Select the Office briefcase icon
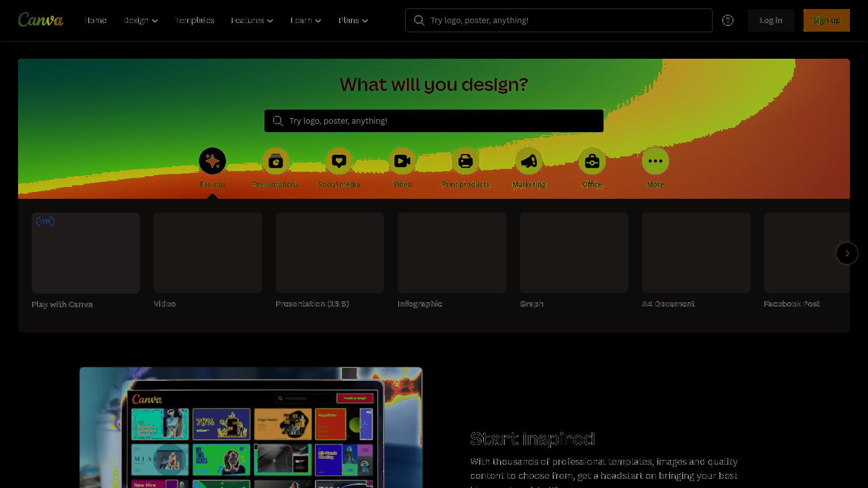This screenshot has width=868, height=488. click(x=592, y=161)
